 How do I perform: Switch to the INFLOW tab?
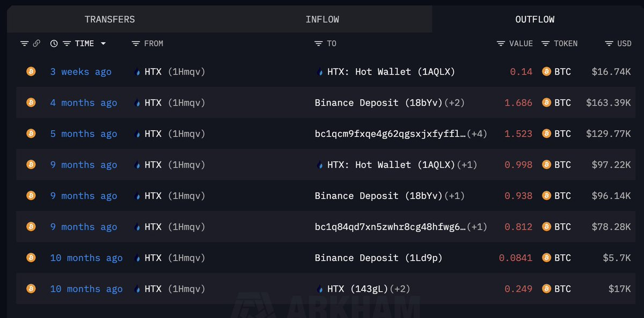point(322,19)
